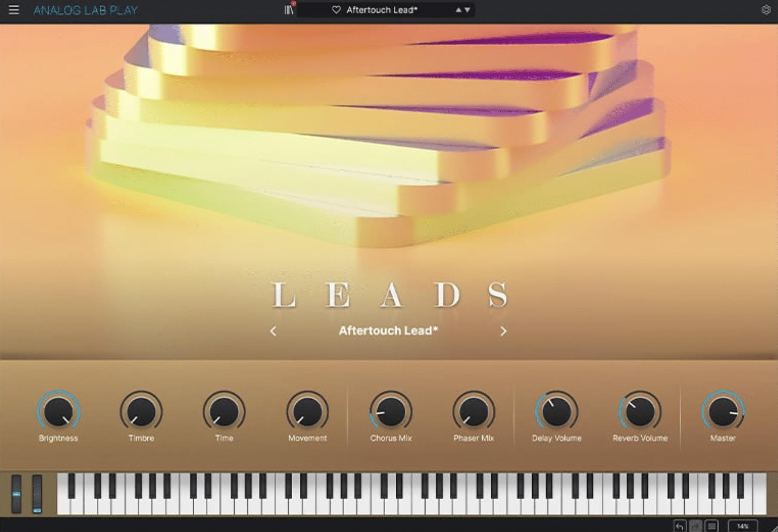Click the Brightness knob
The height and width of the screenshot is (532, 778).
58,411
